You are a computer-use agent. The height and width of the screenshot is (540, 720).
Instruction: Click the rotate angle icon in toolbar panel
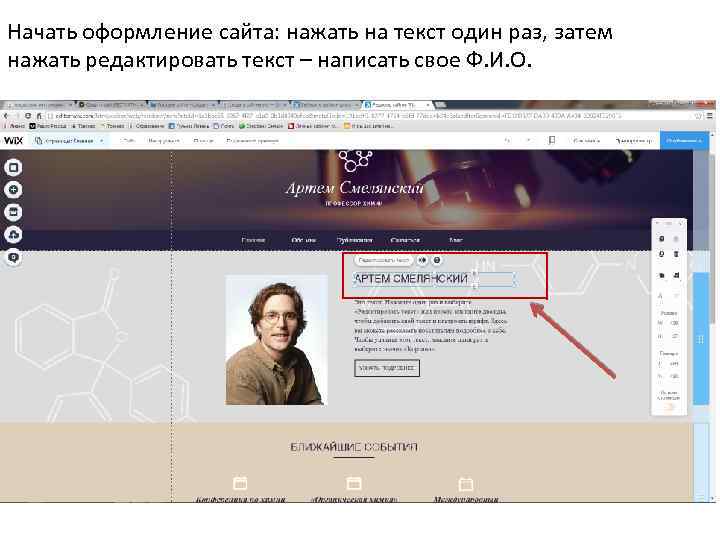tap(661, 296)
